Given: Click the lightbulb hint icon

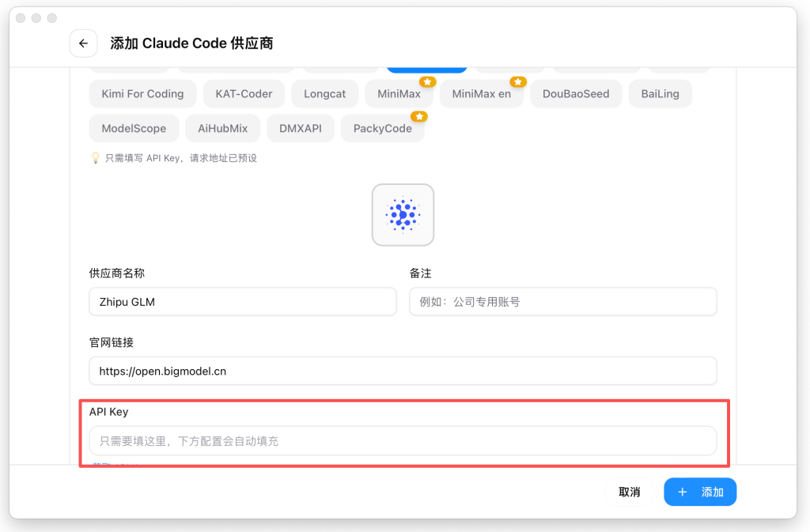Looking at the screenshot, I should click(96, 158).
